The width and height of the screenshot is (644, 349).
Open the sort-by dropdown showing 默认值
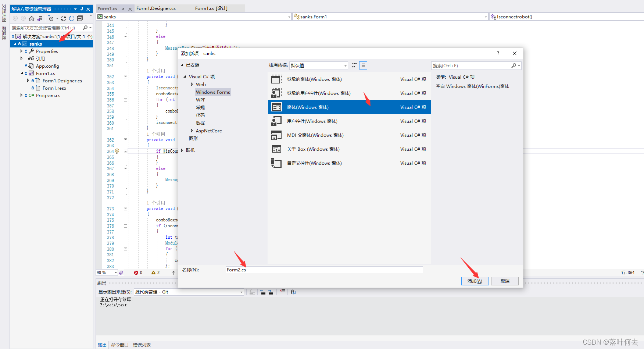pyautogui.click(x=318, y=65)
